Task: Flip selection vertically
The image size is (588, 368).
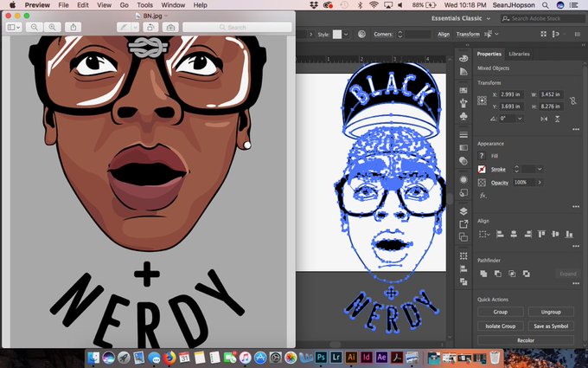Action: pos(557,119)
